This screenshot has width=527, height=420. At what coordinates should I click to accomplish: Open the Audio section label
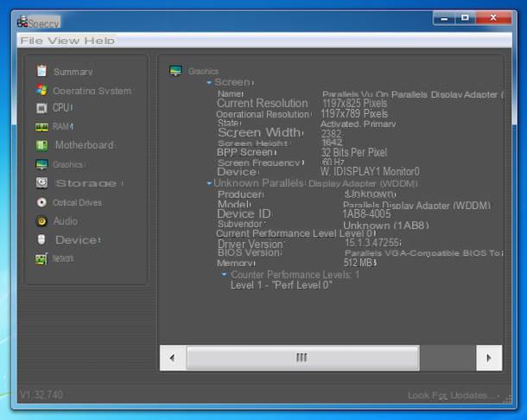66,221
